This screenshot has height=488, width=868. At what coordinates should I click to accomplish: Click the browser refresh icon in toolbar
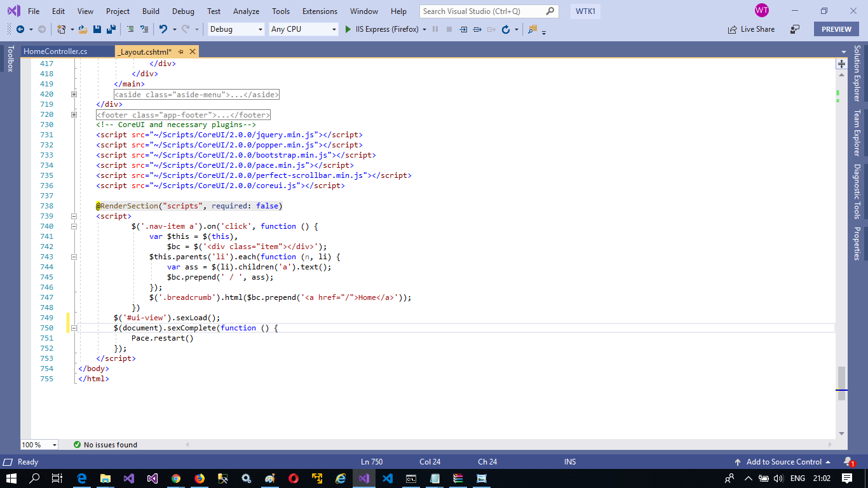point(506,29)
